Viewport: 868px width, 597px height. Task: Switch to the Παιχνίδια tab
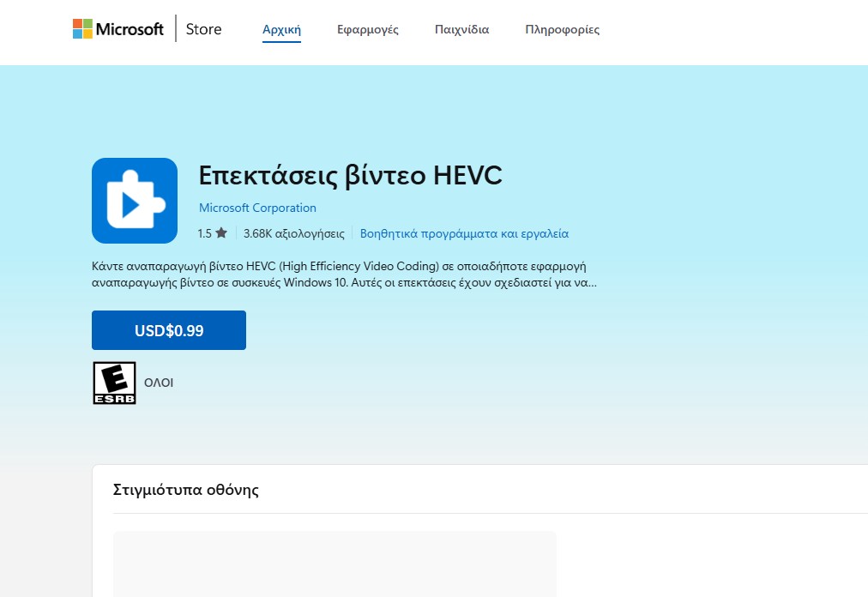pyautogui.click(x=462, y=29)
